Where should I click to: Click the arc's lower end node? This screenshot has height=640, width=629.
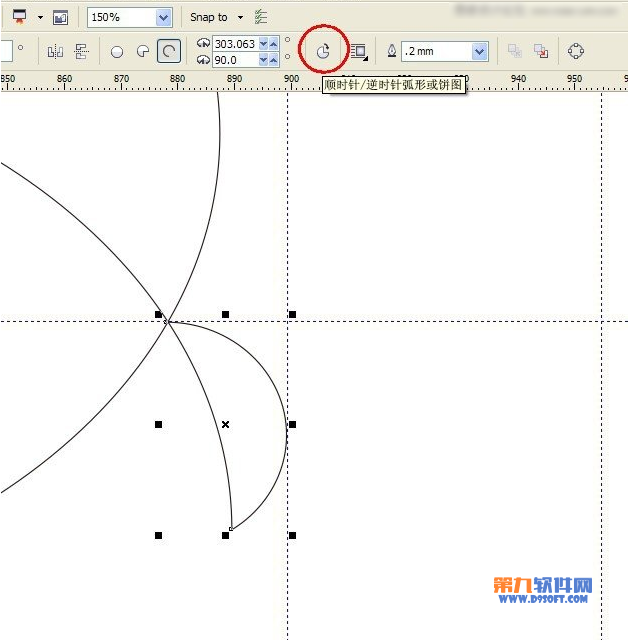click(x=231, y=529)
